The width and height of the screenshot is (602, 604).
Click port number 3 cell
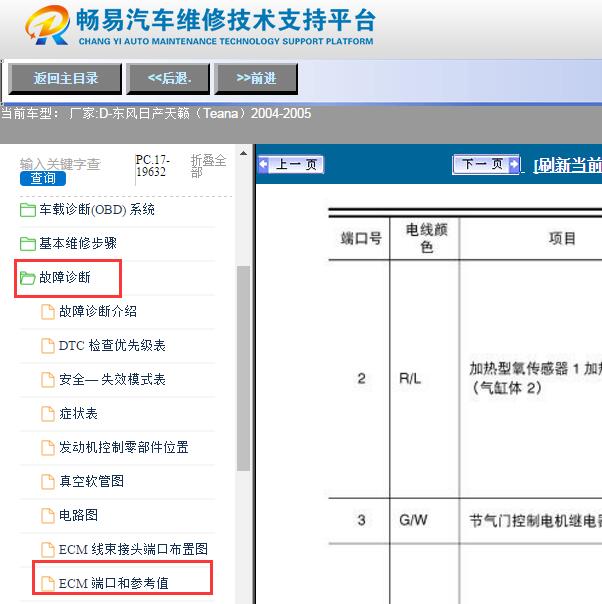pos(361,520)
